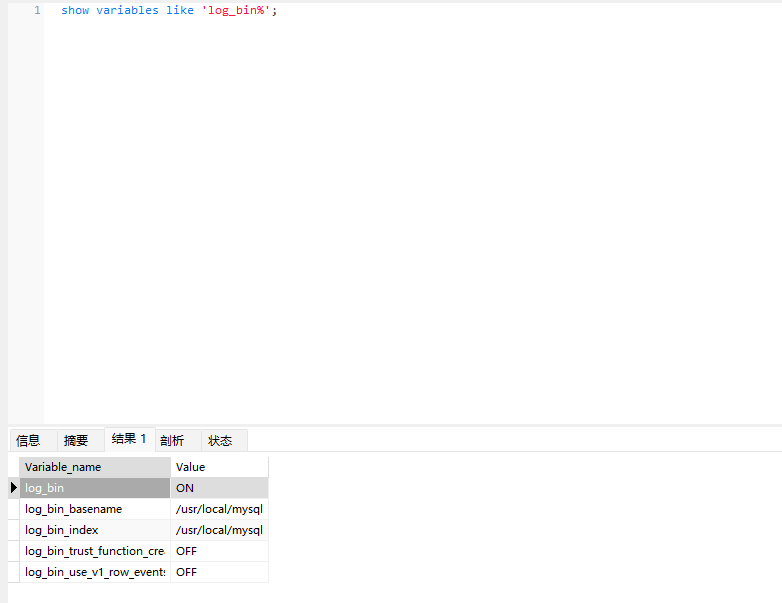Screen dimensions: 782x603
Task: Click line number 1 in gutter
Action: pyautogui.click(x=37, y=10)
